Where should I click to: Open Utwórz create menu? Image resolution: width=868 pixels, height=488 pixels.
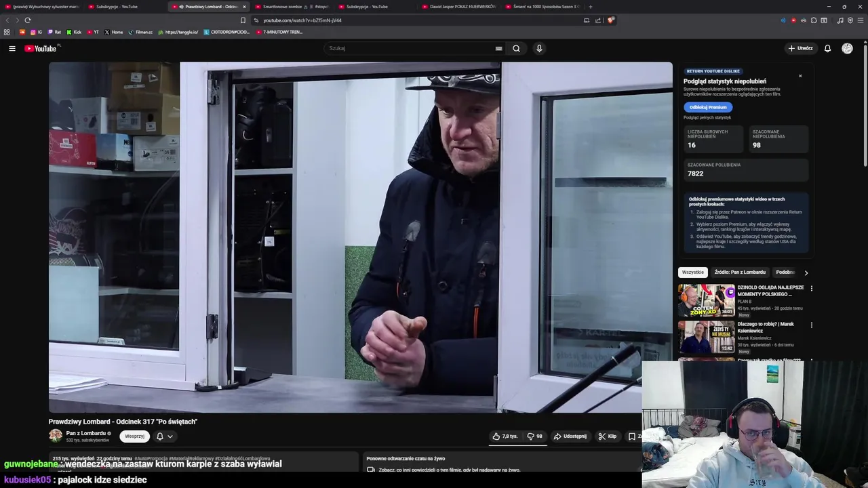click(x=801, y=48)
